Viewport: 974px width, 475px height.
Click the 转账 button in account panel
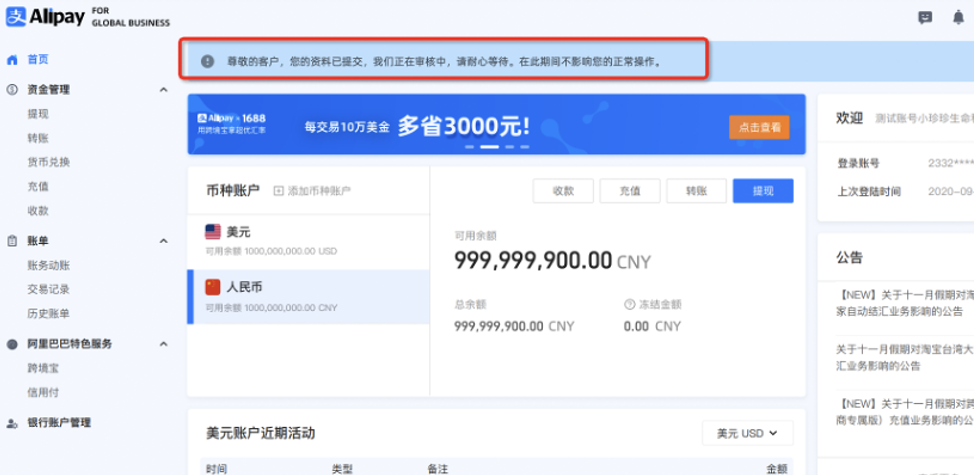pyautogui.click(x=696, y=191)
